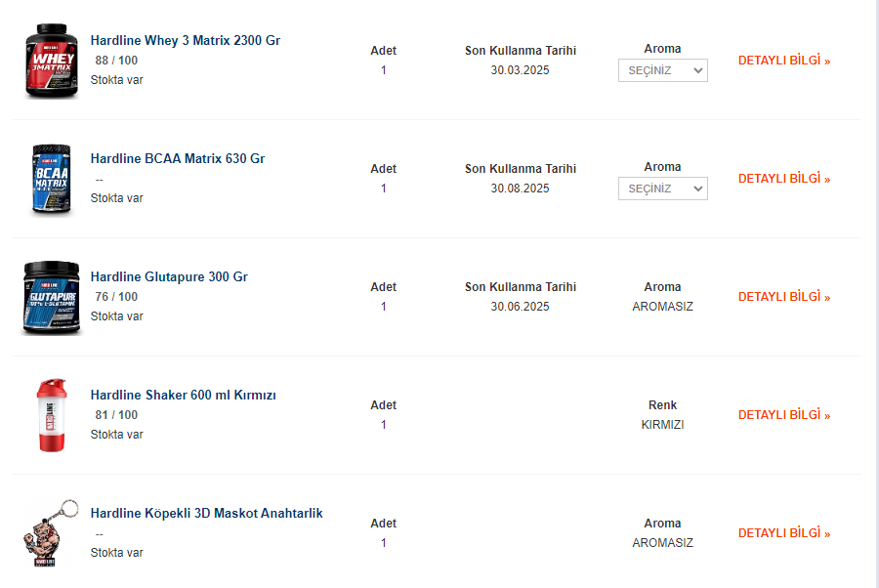
Task: Open Hardline Glutapure 300 Gr link
Action: click(169, 277)
